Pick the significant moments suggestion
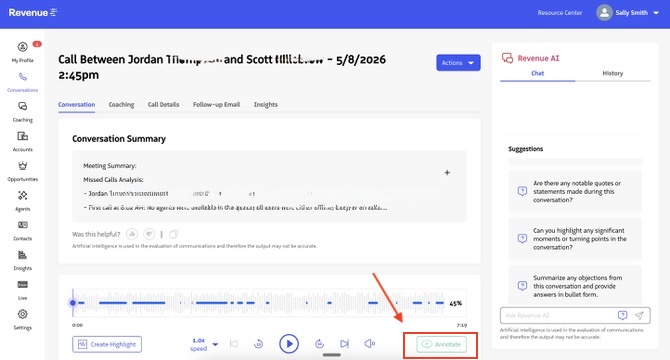The height and width of the screenshot is (360, 670). click(575, 239)
